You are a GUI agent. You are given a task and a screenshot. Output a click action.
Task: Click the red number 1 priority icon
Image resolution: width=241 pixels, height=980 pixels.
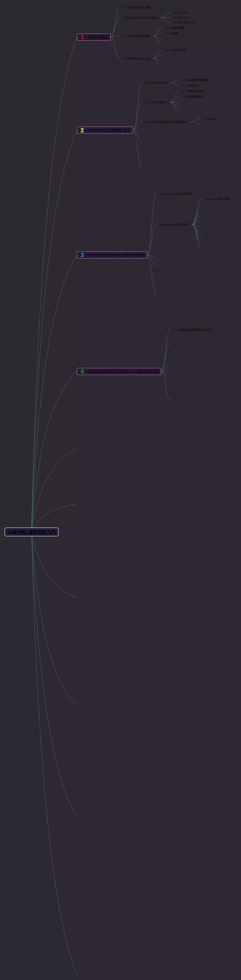coord(82,37)
